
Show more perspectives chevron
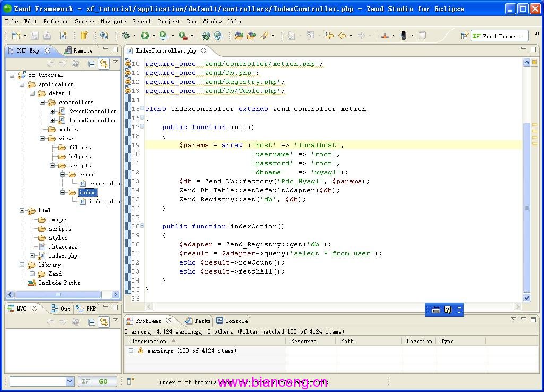click(x=538, y=33)
